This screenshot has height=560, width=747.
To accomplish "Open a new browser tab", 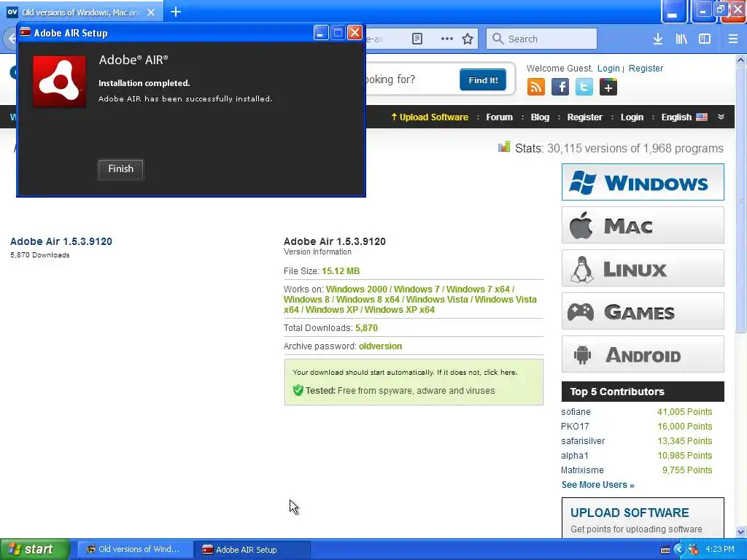I will click(x=176, y=12).
